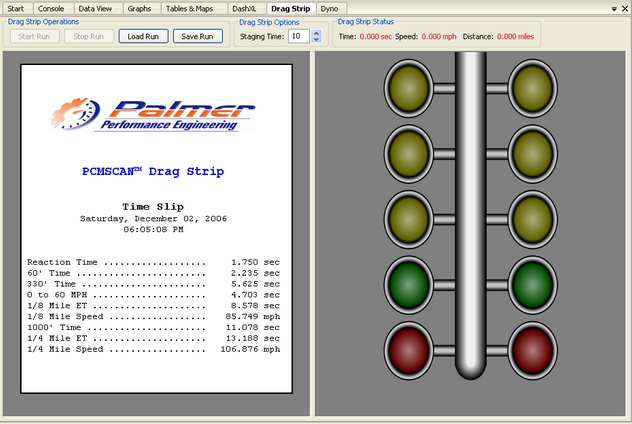Click the PCMSCAN Drag Strip heading
Image resolution: width=632 pixels, height=424 pixels.
153,171
